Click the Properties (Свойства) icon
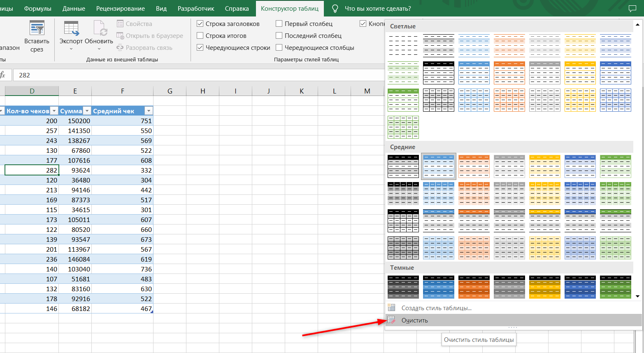The width and height of the screenshot is (644, 353). 120,24
